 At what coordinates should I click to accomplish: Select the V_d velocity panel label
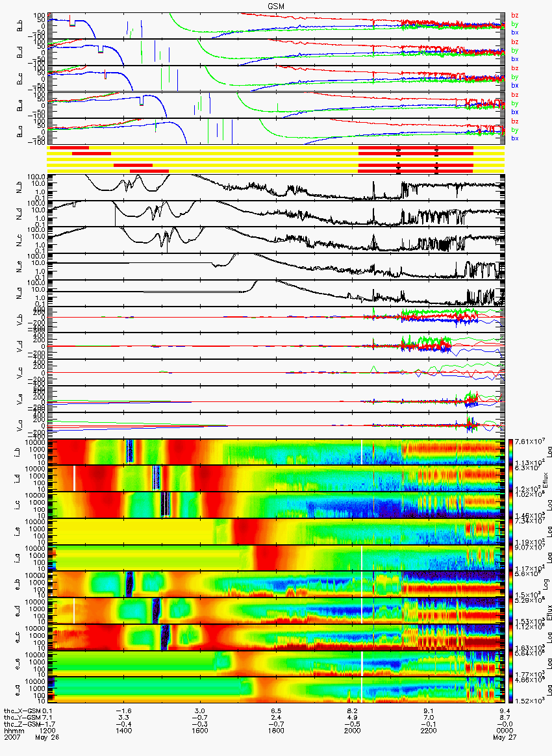point(19,346)
